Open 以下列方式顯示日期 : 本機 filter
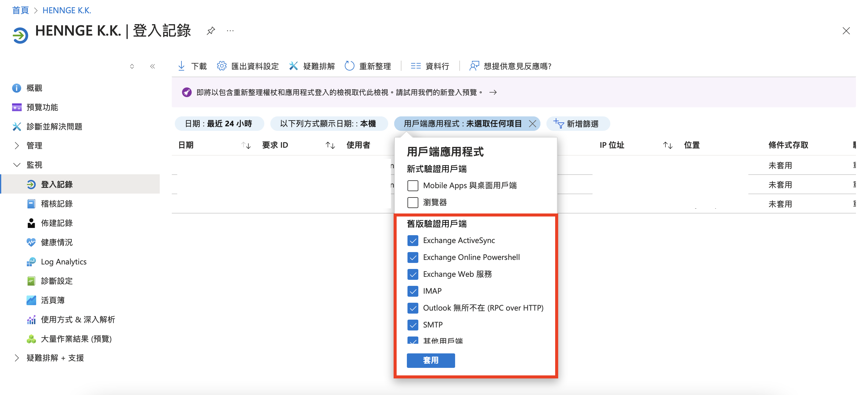 (x=329, y=124)
